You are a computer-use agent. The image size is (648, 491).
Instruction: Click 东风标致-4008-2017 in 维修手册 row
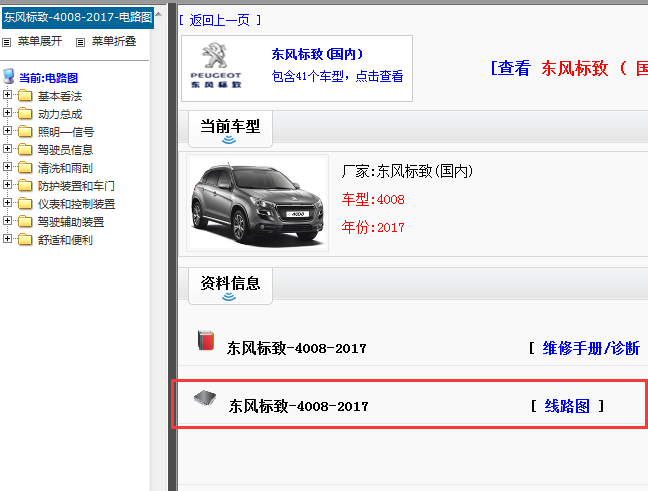pyautogui.click(x=296, y=348)
